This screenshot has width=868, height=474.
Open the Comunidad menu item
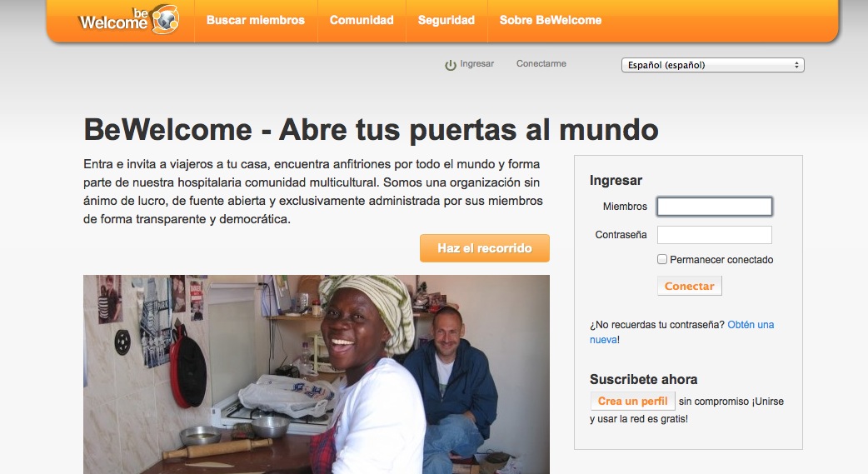pos(362,20)
